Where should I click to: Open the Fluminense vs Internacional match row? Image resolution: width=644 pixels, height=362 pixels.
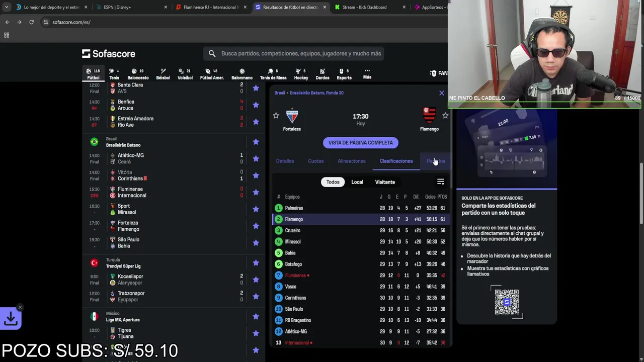(174, 192)
